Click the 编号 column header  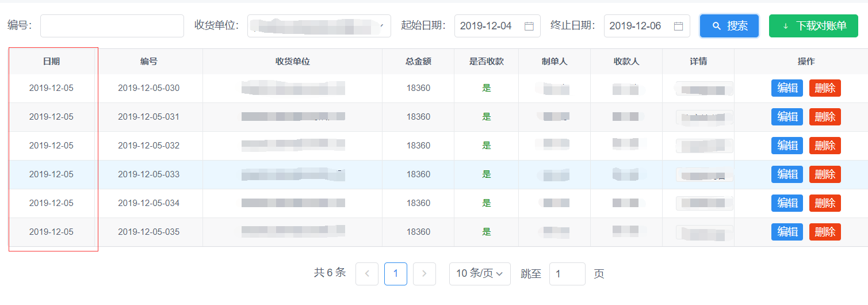[149, 62]
